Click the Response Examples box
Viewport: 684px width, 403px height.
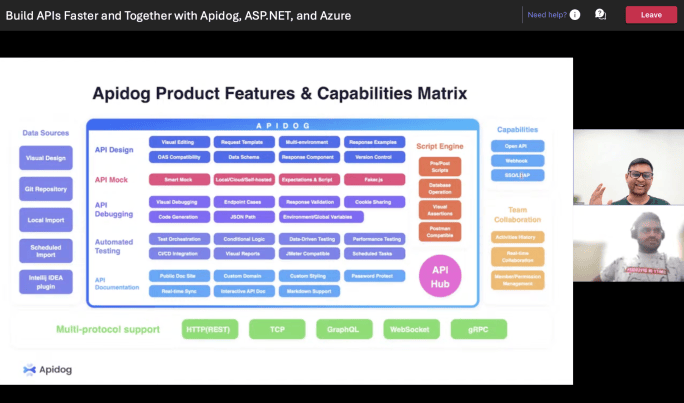pyautogui.click(x=374, y=142)
